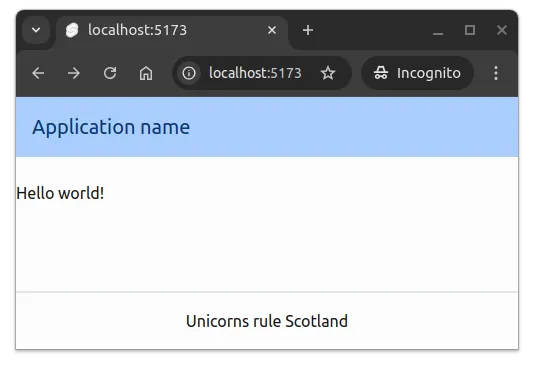This screenshot has height=381, width=534.
Task: Click the Incognito indicator button
Action: click(418, 73)
